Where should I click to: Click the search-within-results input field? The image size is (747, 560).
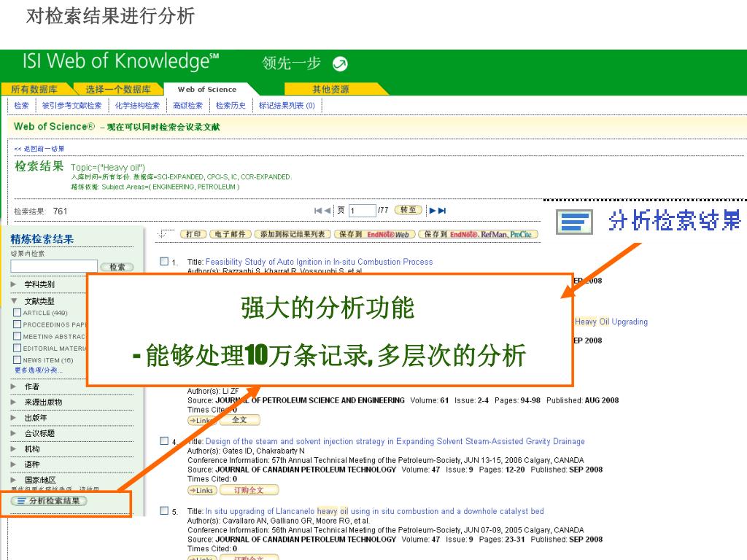click(54, 266)
